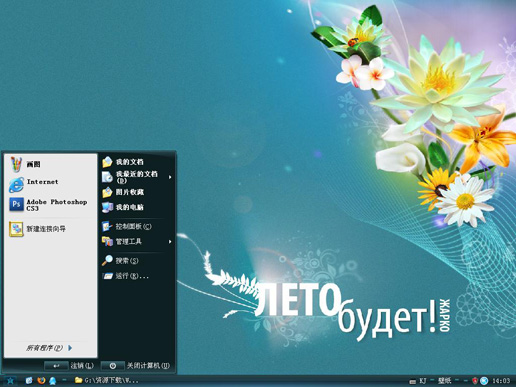This screenshot has width=516, height=387.
Task: Click show desktop icon in quick launch
Action: [x=29, y=380]
